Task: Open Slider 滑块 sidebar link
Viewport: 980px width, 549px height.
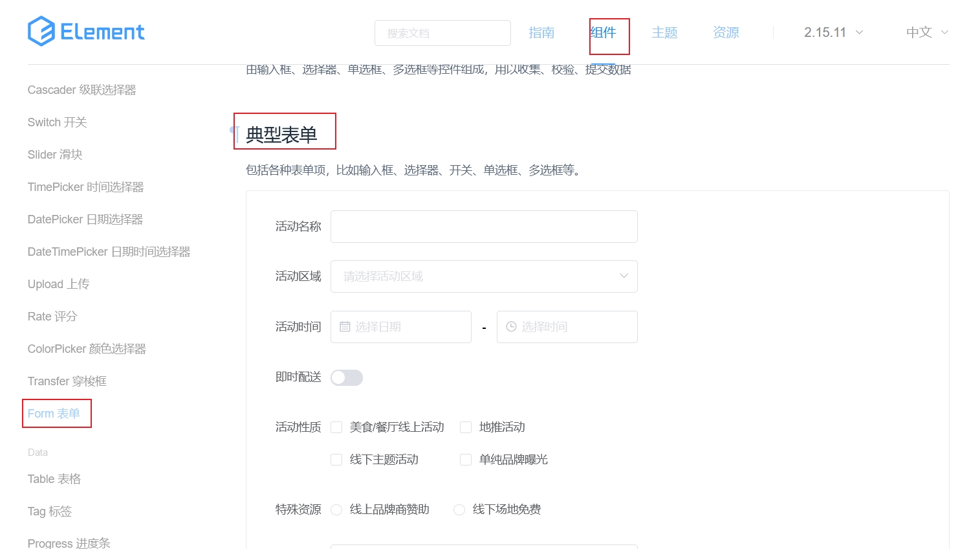Action: [x=55, y=155]
